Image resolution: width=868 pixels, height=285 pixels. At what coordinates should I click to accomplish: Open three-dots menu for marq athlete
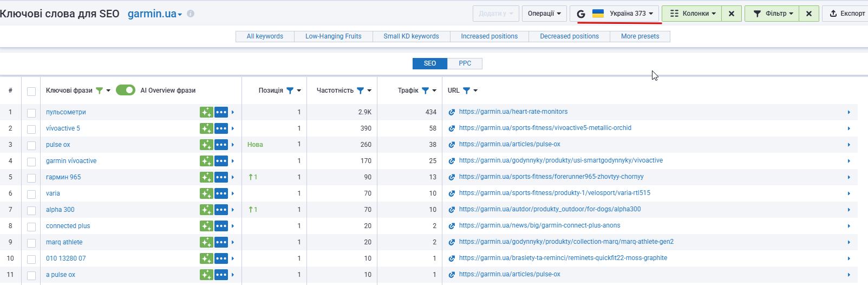pos(221,242)
